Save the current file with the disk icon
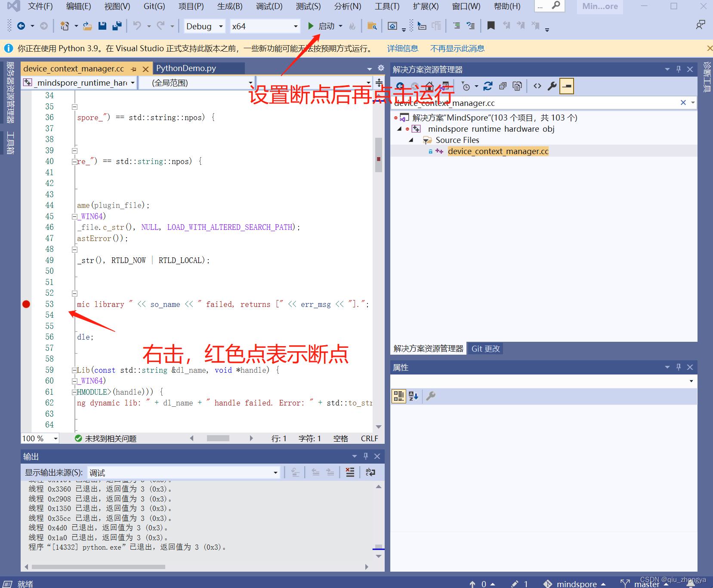This screenshot has height=588, width=713. point(102,26)
